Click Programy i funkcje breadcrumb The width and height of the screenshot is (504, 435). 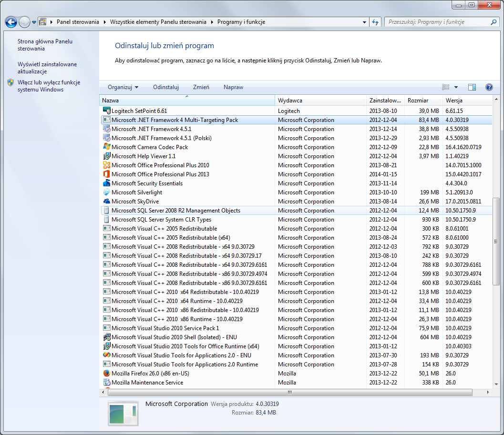pyautogui.click(x=241, y=22)
